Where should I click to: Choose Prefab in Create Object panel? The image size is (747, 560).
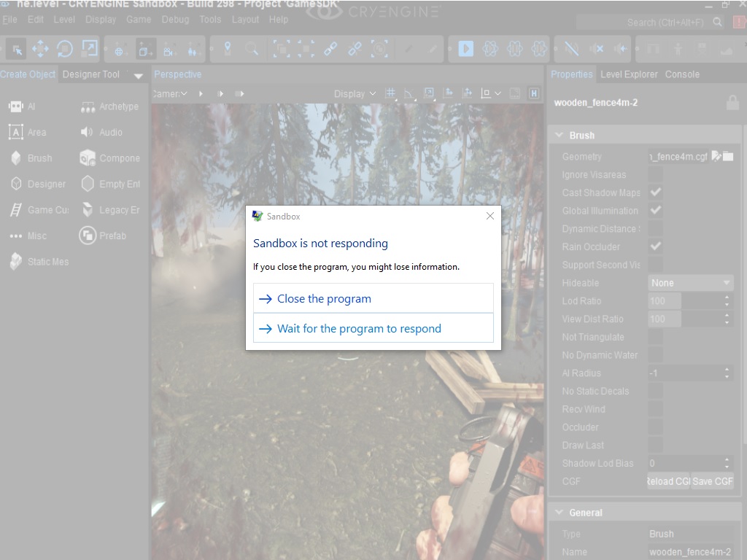(102, 236)
